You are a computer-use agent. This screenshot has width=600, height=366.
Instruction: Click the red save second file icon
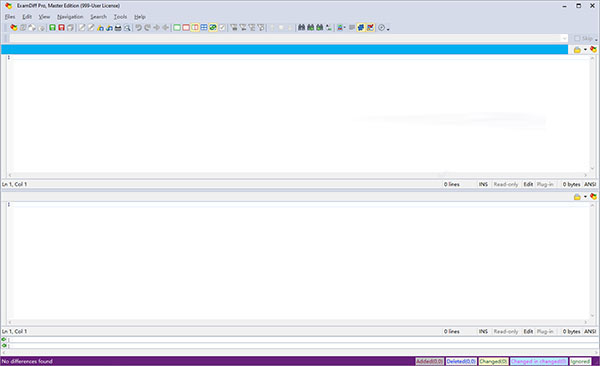click(61, 28)
